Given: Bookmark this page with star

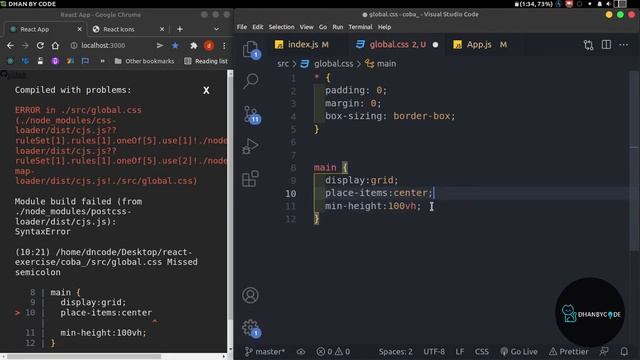Looking at the screenshot, I should pyautogui.click(x=175, y=45).
